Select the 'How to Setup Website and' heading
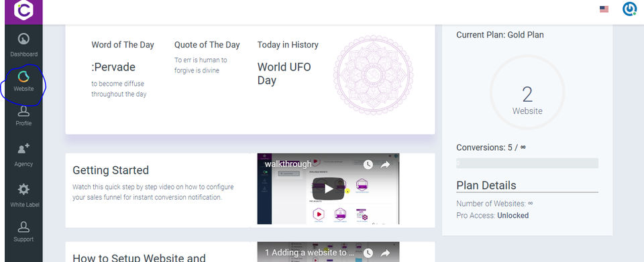Viewport: 644px width, 262px height. tap(140, 258)
